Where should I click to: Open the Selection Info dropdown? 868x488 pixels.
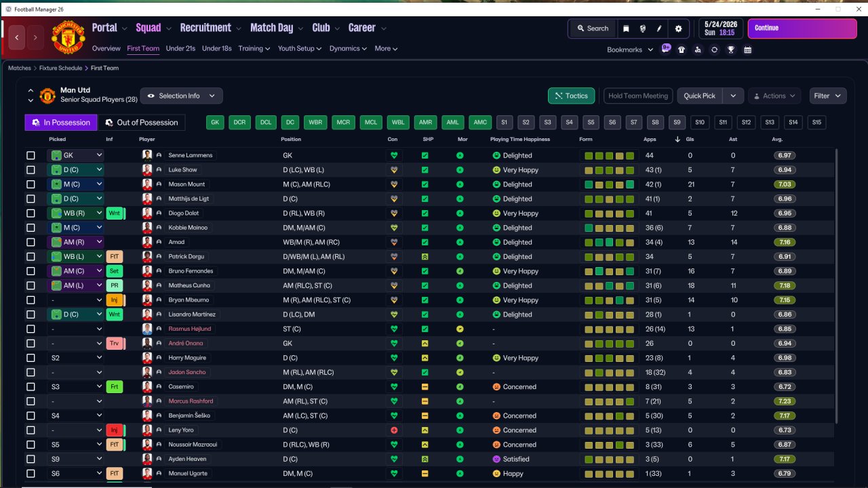pyautogui.click(x=181, y=96)
